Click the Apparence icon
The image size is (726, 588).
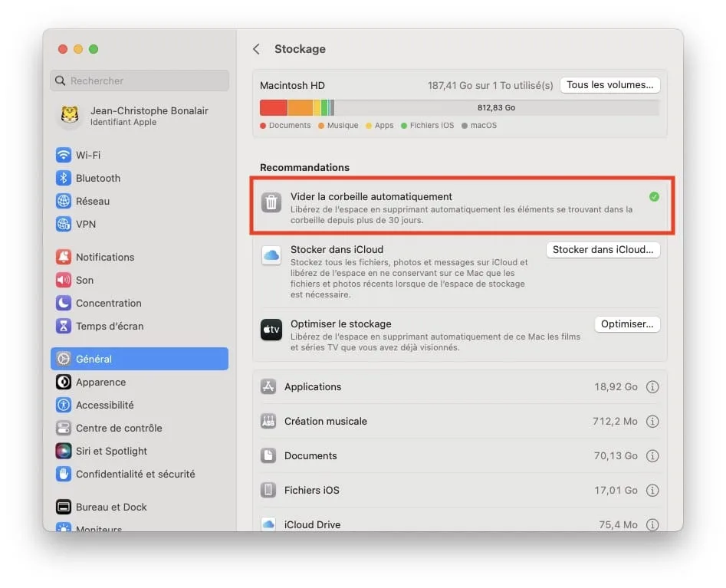click(64, 382)
